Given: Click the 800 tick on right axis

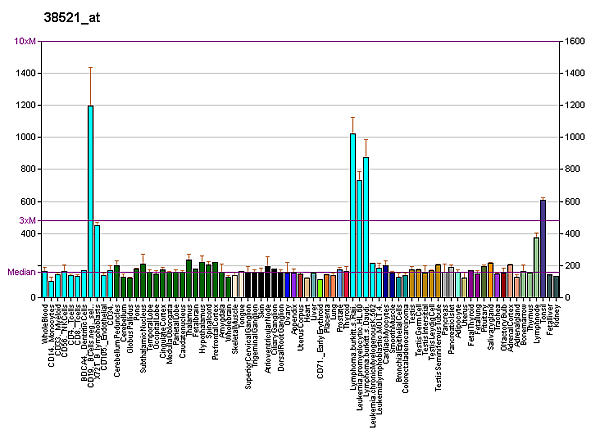Looking at the screenshot, I should (573, 170).
